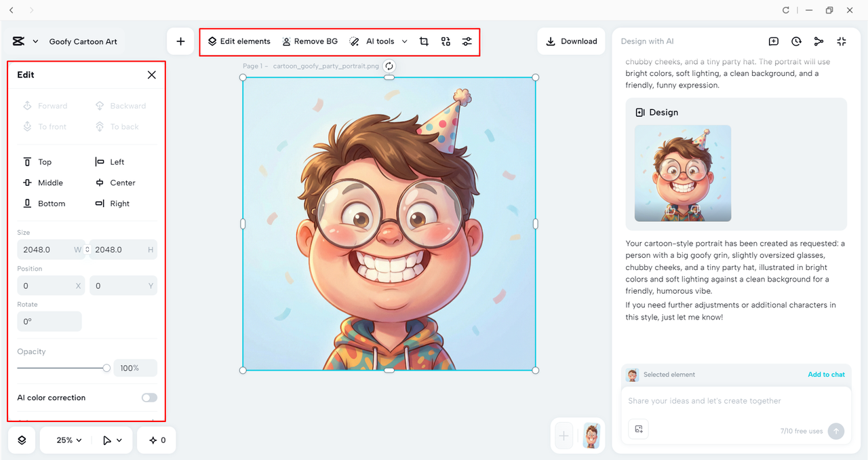The image size is (868, 460).
Task: Align element to Middle
Action: (43, 183)
